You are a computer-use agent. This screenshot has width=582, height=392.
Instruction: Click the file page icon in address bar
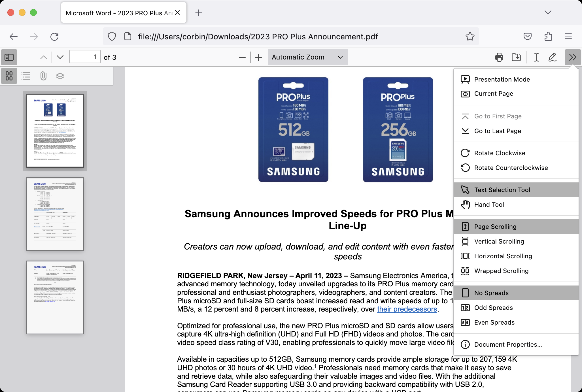[x=128, y=36]
